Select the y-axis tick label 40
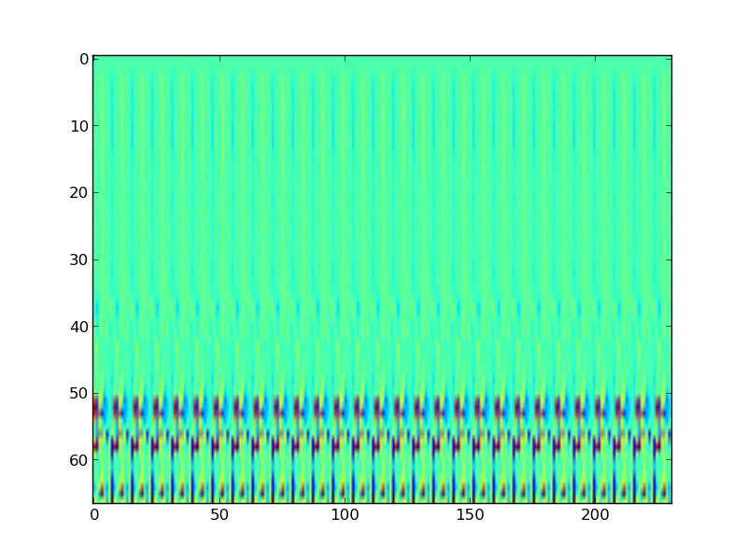Screen dimensions: 747x560 point(78,327)
